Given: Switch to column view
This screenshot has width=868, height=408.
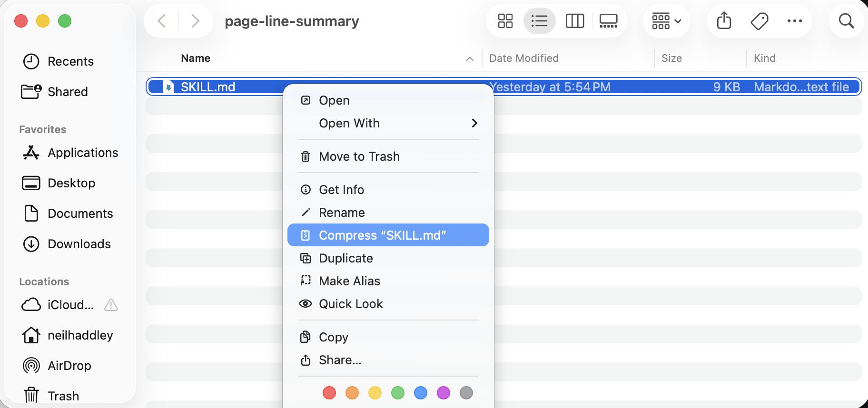Looking at the screenshot, I should (x=574, y=21).
